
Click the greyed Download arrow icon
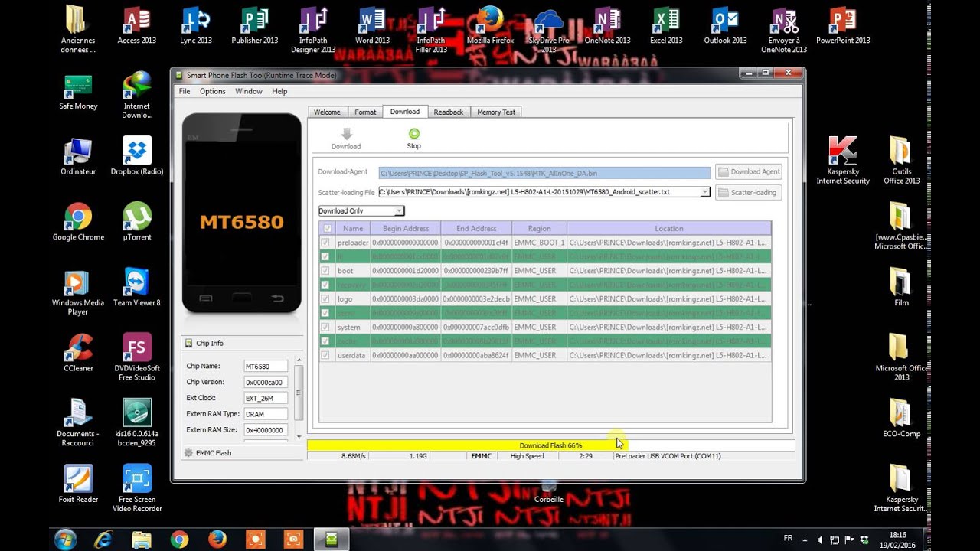click(346, 134)
